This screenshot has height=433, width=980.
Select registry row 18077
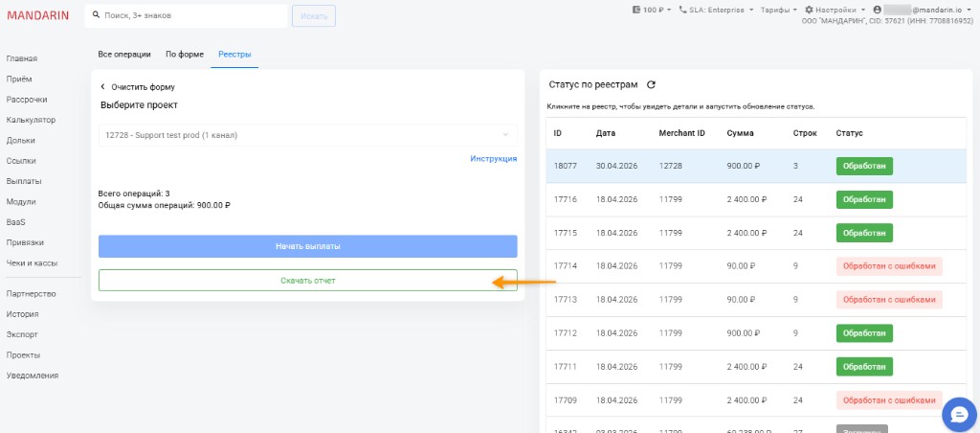(756, 166)
